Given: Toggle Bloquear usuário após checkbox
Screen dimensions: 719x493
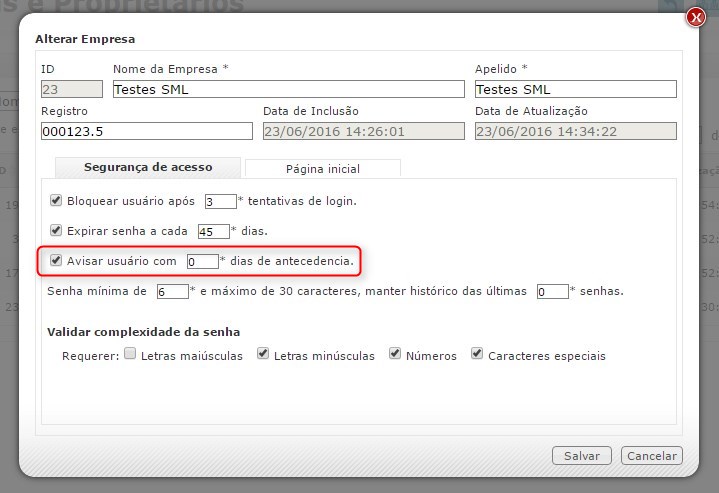Looking at the screenshot, I should pyautogui.click(x=56, y=200).
